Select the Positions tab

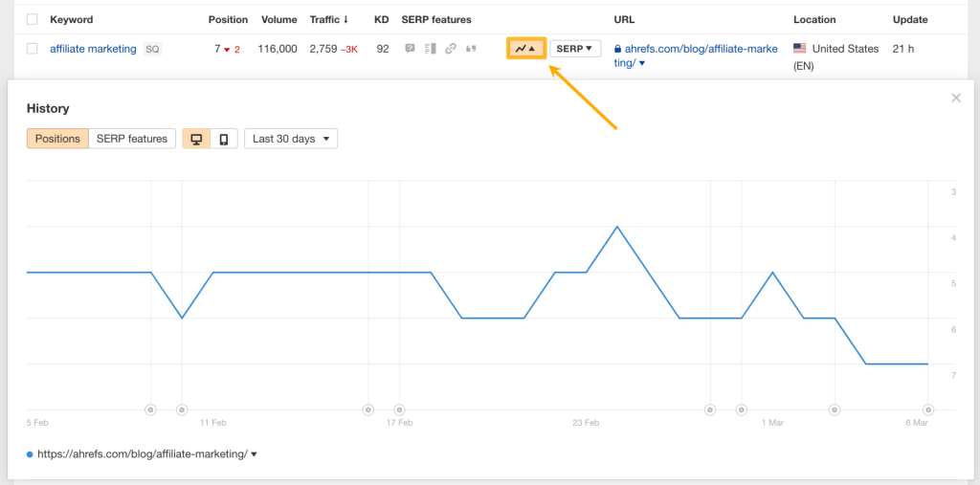[57, 139]
